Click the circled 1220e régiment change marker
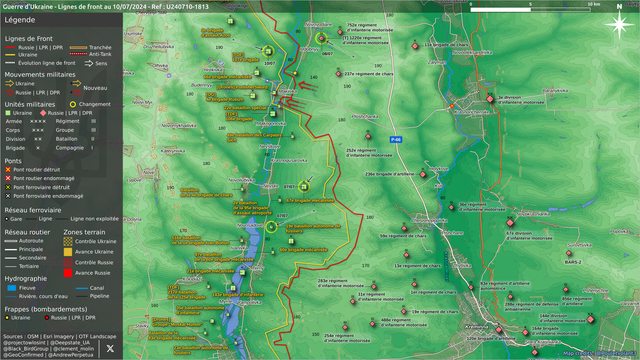640x360 pixels. point(321,38)
